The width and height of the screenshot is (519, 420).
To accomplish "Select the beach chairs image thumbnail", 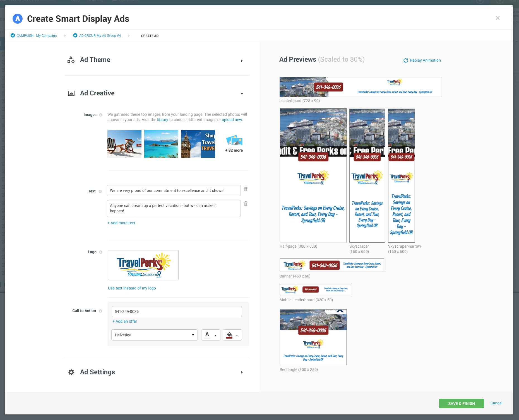I will [124, 144].
